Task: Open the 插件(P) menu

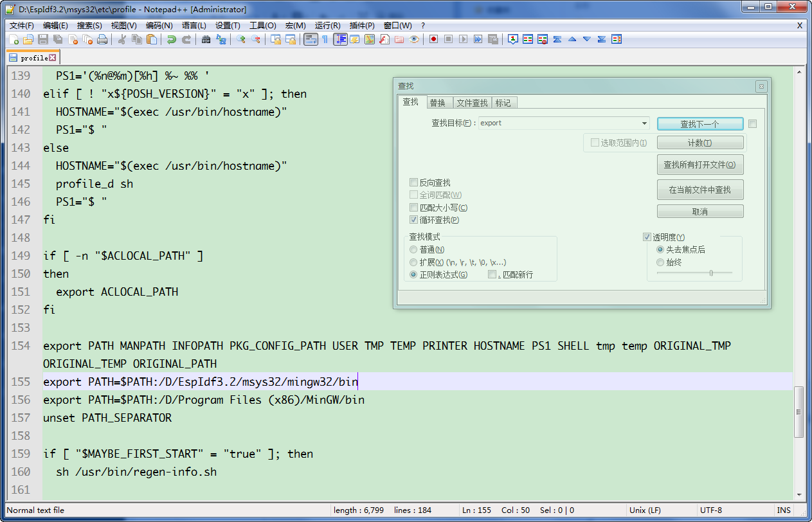Action: [362, 25]
